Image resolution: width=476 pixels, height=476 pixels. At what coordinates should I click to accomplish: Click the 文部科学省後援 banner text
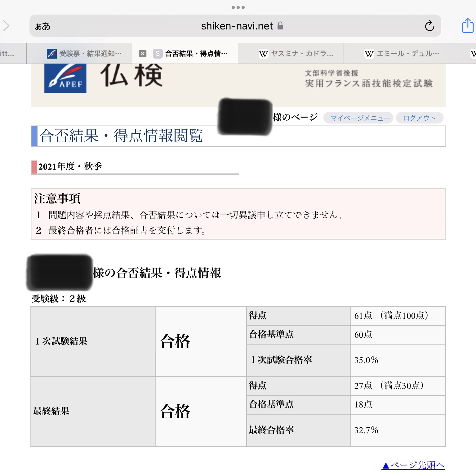click(x=331, y=73)
